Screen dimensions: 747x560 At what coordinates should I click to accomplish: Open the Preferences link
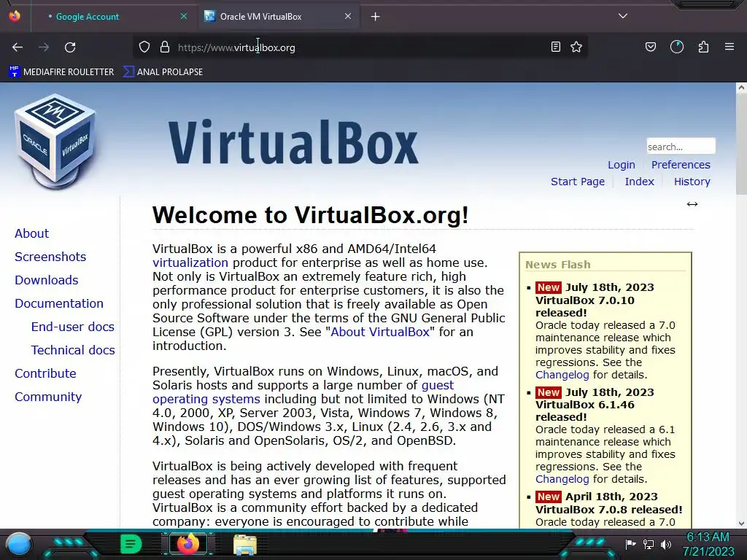click(x=681, y=165)
